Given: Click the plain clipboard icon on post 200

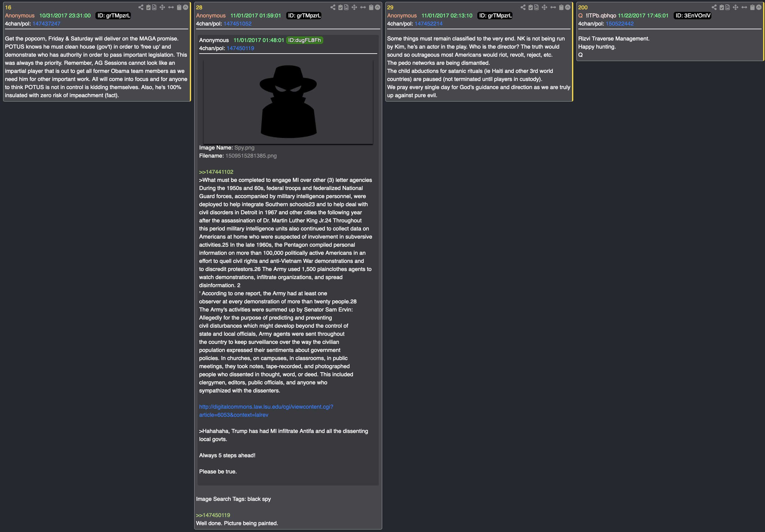Looking at the screenshot, I should click(752, 7).
